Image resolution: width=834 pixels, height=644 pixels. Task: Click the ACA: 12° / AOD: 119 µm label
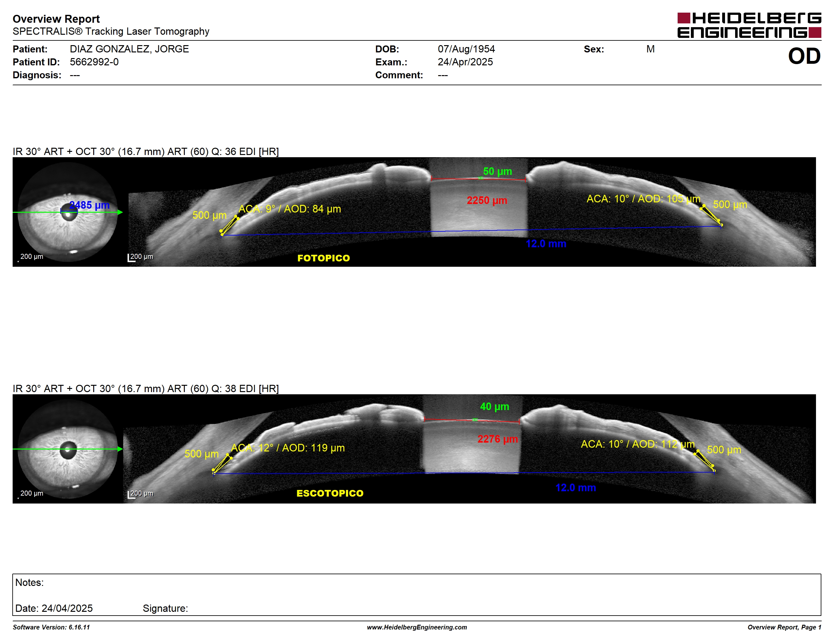pos(287,448)
